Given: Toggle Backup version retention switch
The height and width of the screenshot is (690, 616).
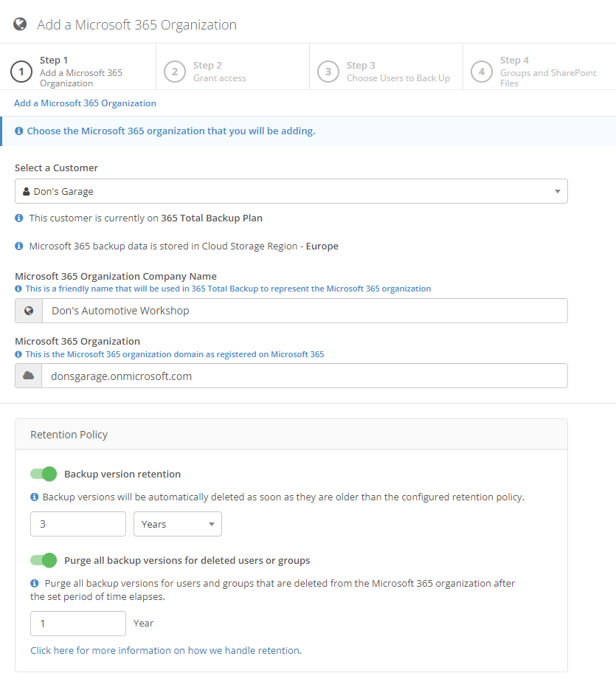Looking at the screenshot, I should coord(44,474).
